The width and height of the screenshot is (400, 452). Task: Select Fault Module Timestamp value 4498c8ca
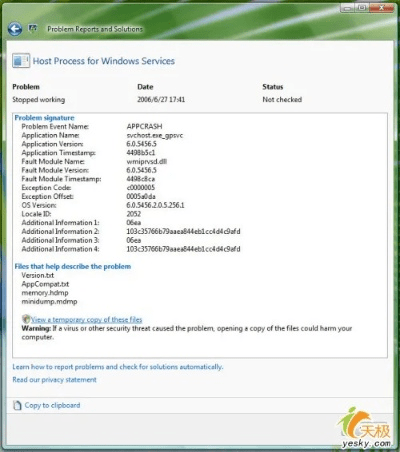(x=141, y=179)
